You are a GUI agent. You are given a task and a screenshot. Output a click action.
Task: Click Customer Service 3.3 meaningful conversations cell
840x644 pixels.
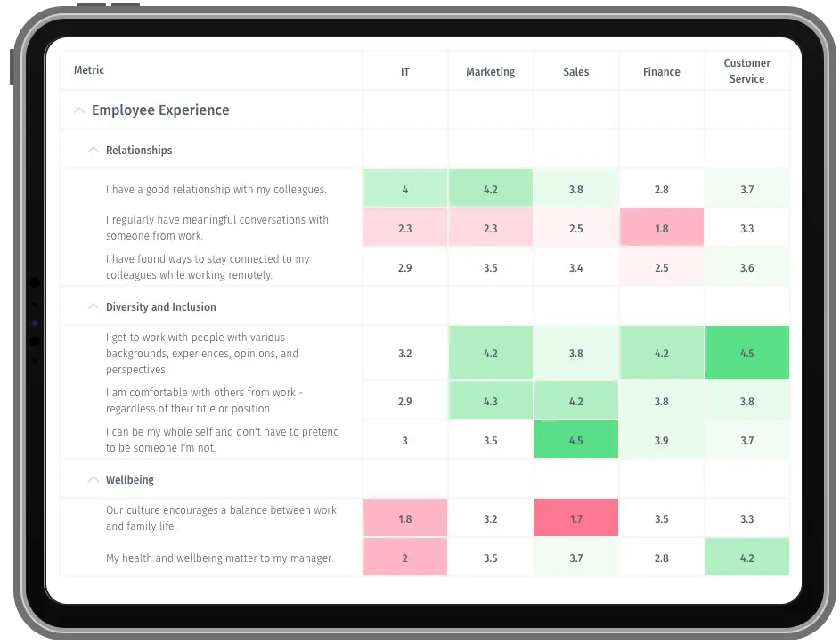(x=747, y=228)
